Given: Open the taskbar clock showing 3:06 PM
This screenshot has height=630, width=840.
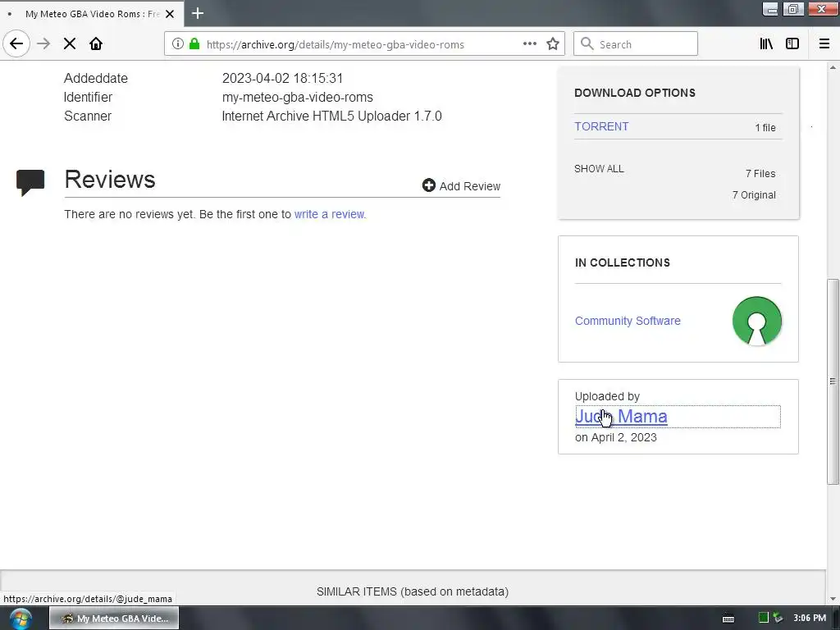Looking at the screenshot, I should coord(810,619).
